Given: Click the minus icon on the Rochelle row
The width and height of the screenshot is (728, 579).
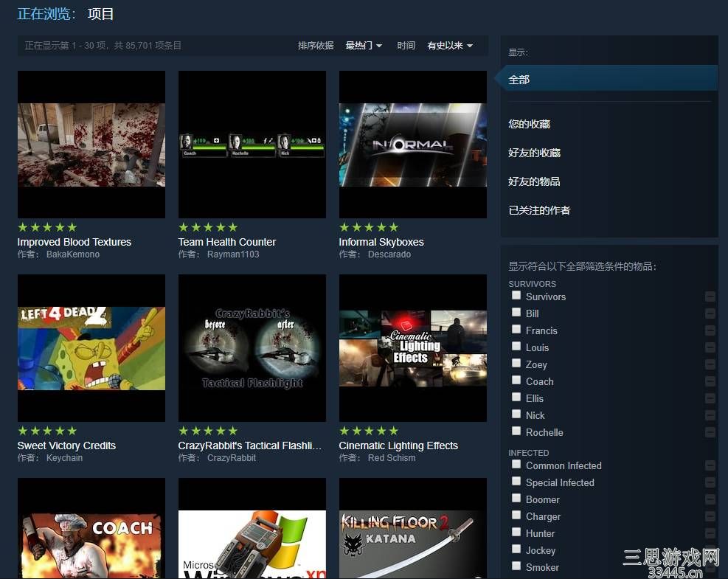Looking at the screenshot, I should 710,432.
